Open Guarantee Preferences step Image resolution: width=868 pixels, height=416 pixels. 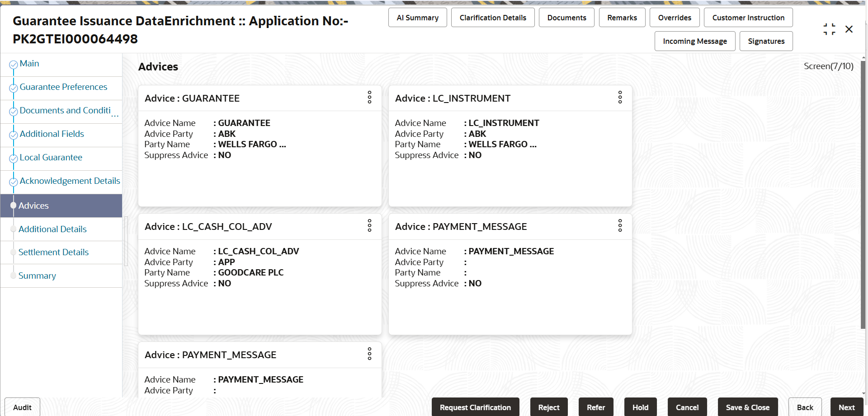pyautogui.click(x=63, y=87)
